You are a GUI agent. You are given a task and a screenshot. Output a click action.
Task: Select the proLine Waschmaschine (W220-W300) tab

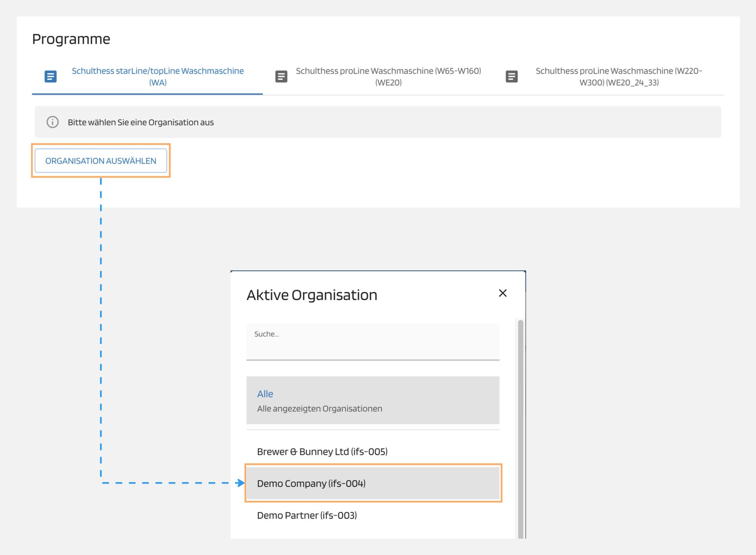[619, 76]
